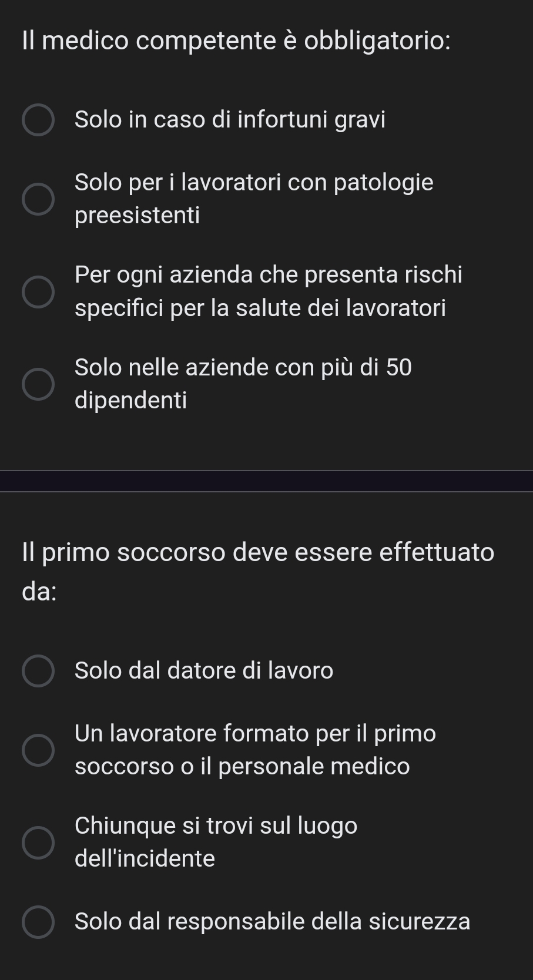Click the question heading 'Il medico competente è obbligatorio:'
Image resolution: width=533 pixels, height=980 pixels.
pyautogui.click(x=236, y=41)
